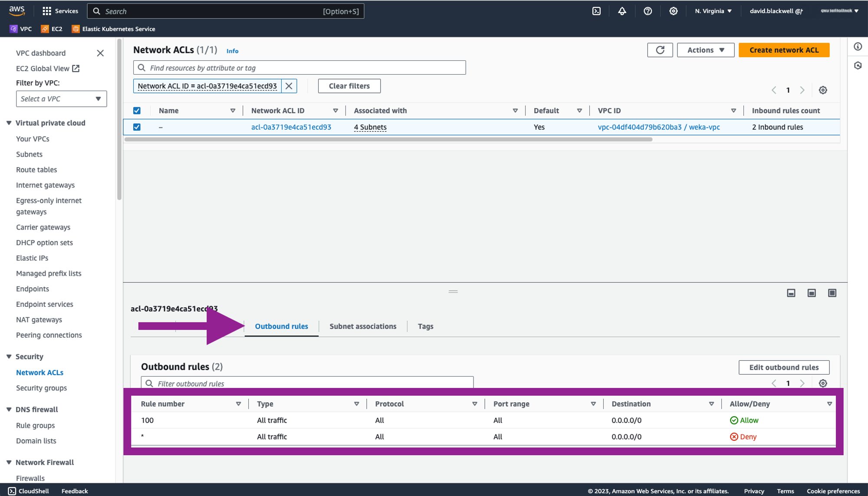Maximize the details pane to full view
The height and width of the screenshot is (496, 868).
pyautogui.click(x=832, y=293)
